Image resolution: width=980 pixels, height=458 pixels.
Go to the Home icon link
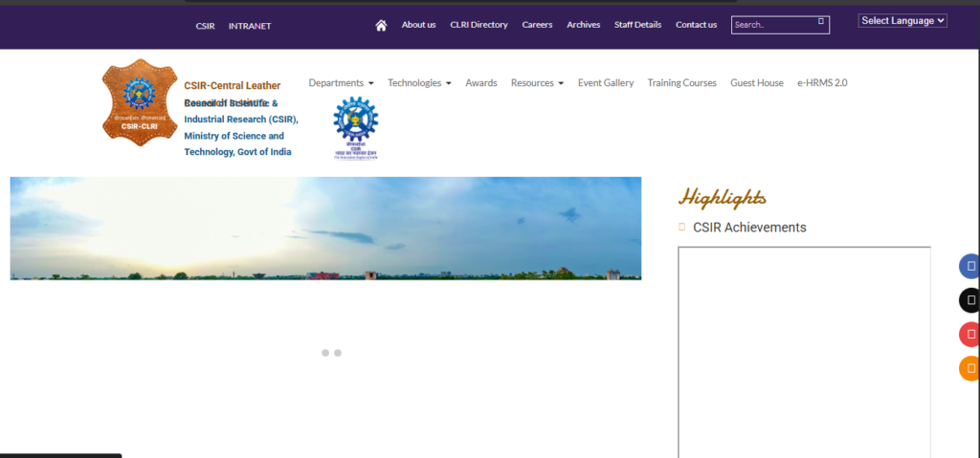[x=381, y=25]
